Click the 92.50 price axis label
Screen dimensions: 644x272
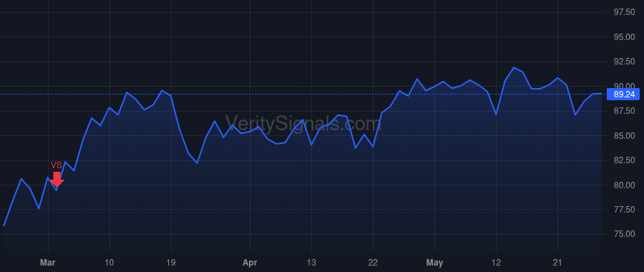coord(624,62)
